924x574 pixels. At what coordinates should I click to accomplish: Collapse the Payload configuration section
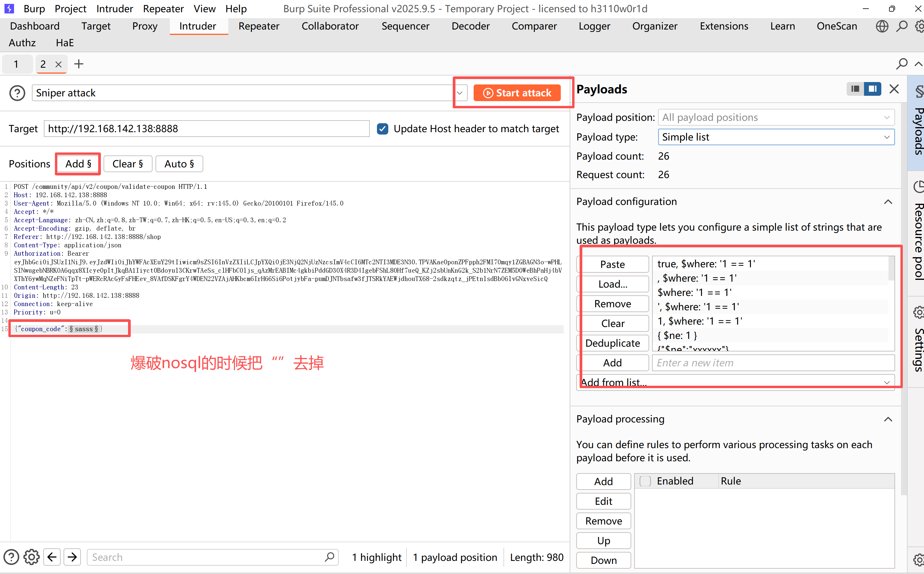click(888, 202)
